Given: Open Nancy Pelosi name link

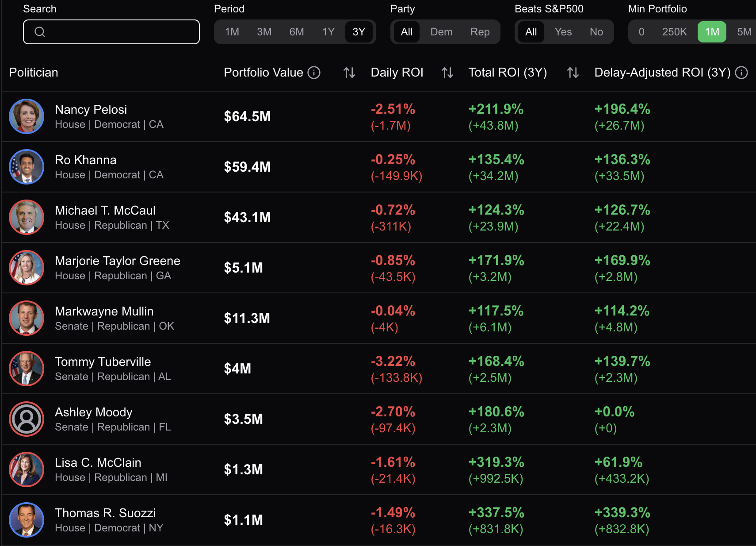Looking at the screenshot, I should pos(91,109).
